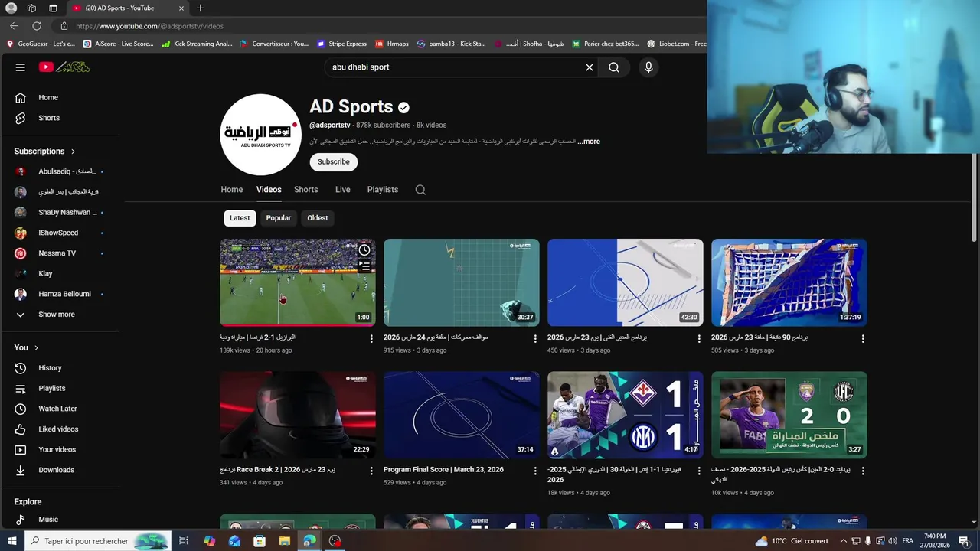Open Windows Start menu

pos(11,541)
